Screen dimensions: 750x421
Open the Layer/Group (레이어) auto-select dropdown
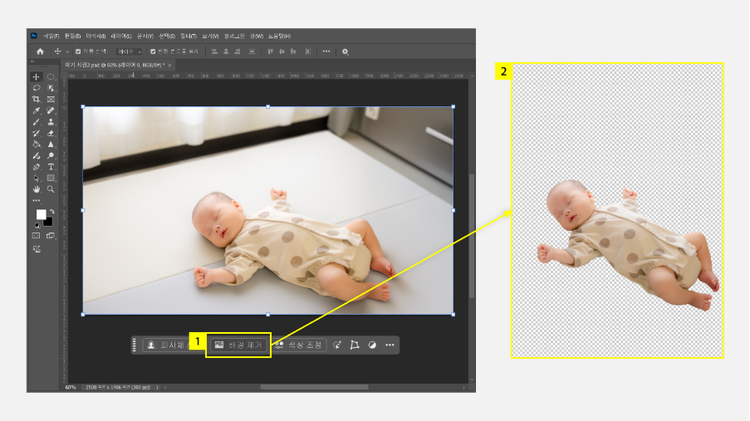(x=130, y=52)
